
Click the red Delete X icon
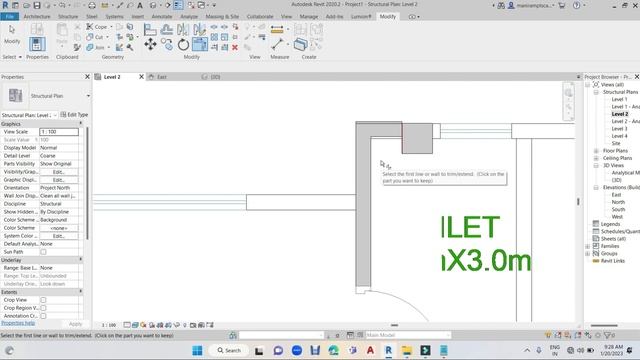[x=235, y=47]
